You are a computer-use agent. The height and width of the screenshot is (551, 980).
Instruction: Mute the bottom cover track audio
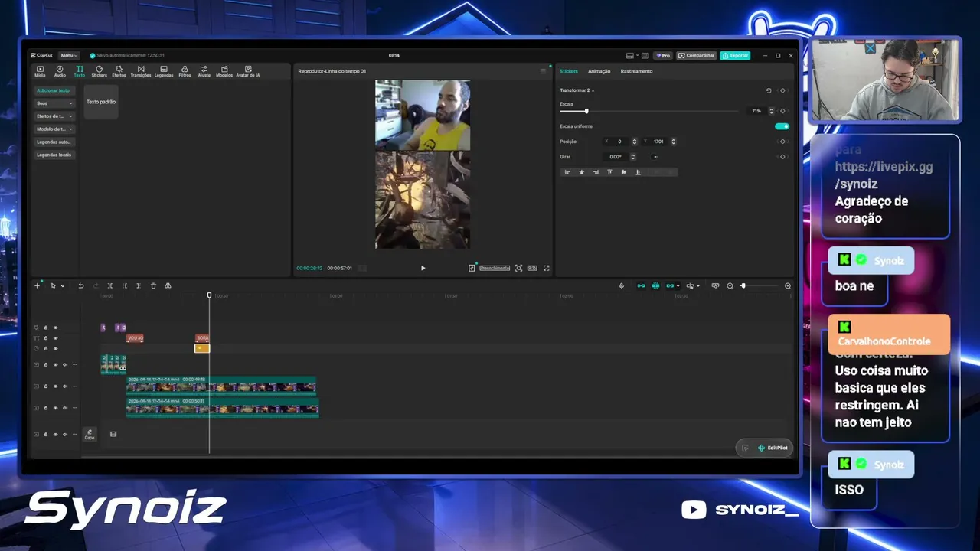(65, 435)
